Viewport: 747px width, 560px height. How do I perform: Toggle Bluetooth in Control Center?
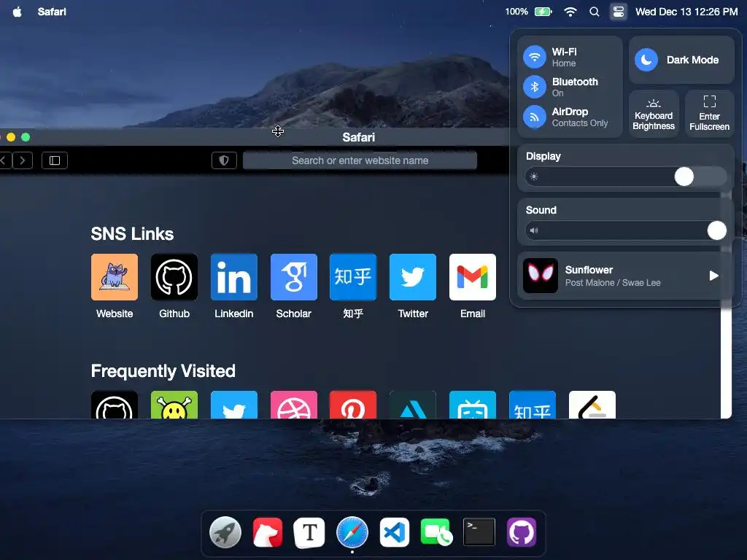click(535, 87)
